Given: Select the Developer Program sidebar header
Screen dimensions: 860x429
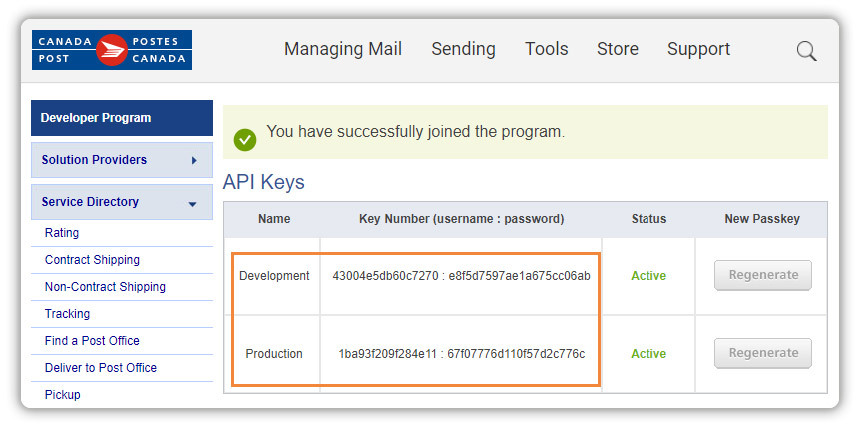Looking at the screenshot, I should [122, 118].
